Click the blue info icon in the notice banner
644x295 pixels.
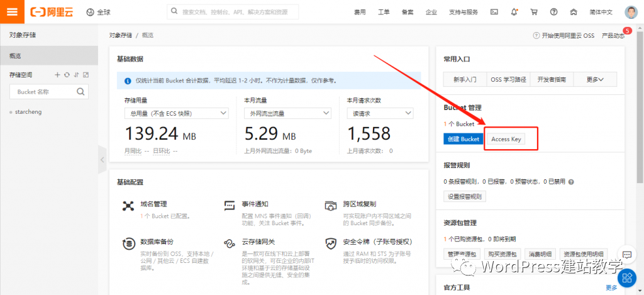[127, 81]
